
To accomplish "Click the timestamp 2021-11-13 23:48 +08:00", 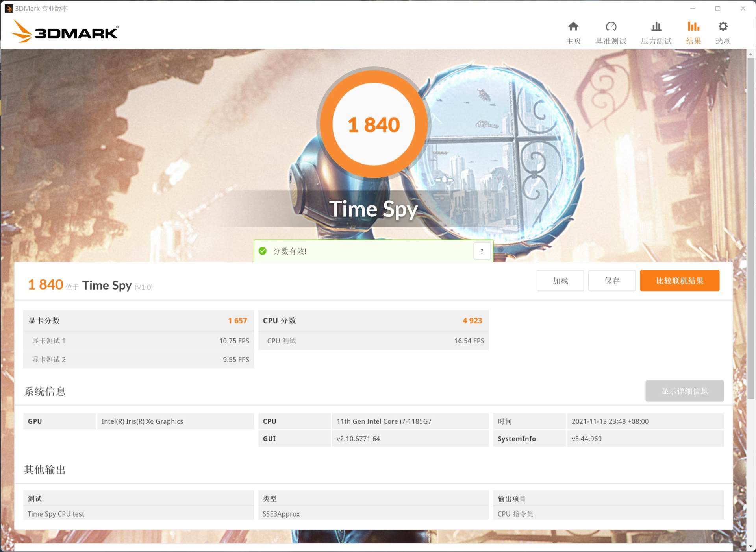I will [610, 421].
